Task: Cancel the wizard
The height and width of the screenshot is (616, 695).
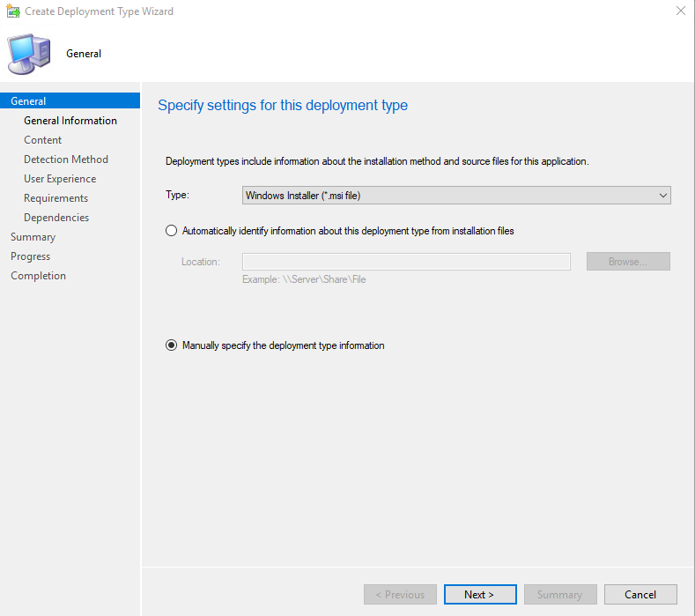Action: click(640, 594)
